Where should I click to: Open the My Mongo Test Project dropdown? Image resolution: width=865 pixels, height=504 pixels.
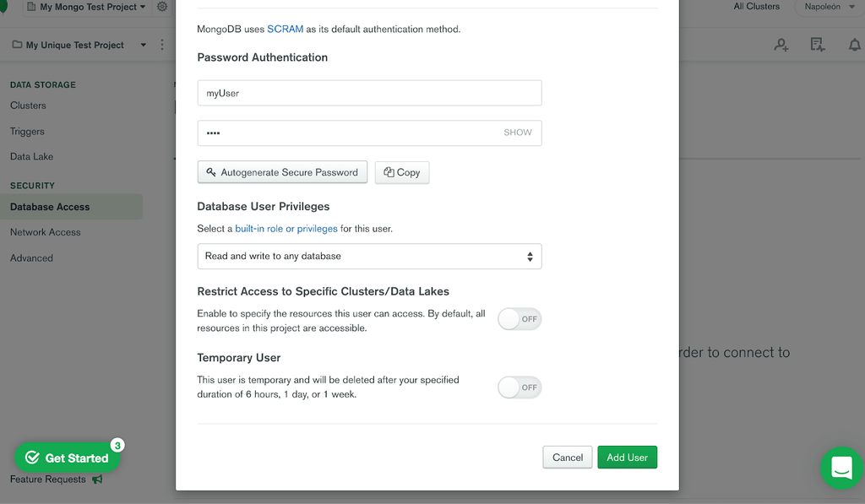coord(87,7)
